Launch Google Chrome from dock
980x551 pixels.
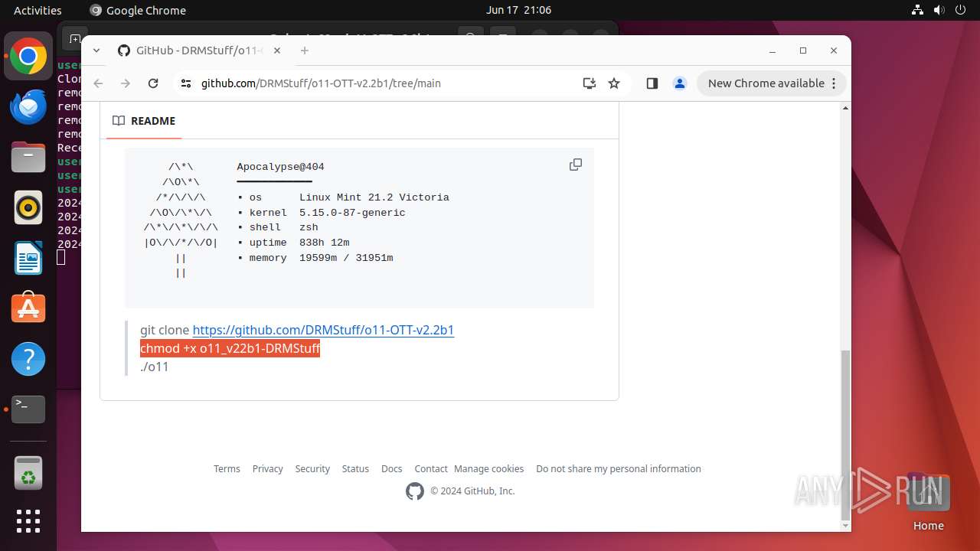[x=28, y=56]
